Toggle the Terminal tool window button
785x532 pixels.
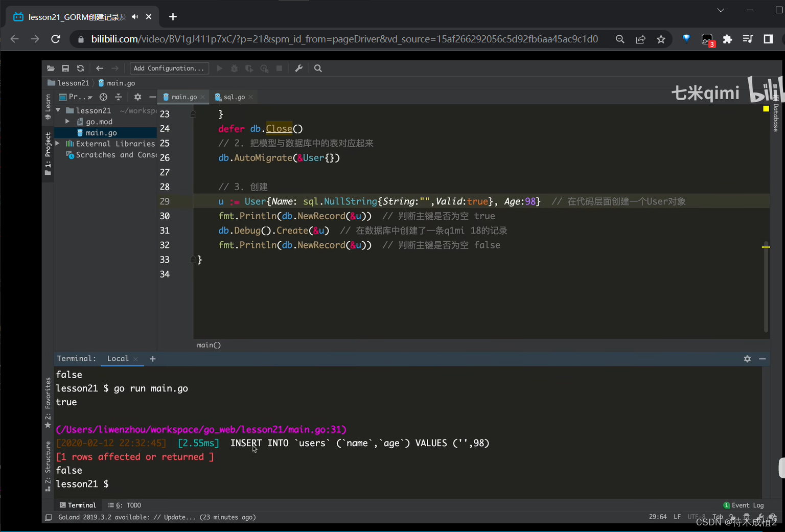point(78,505)
